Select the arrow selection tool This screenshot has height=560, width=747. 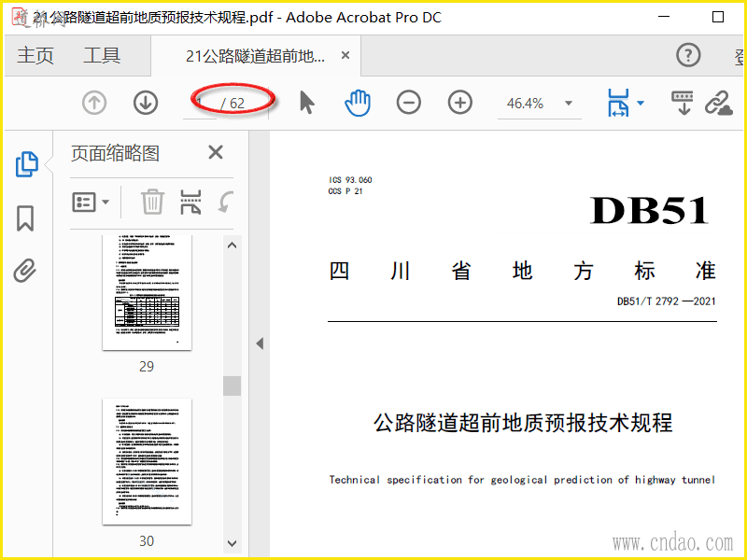pos(307,103)
